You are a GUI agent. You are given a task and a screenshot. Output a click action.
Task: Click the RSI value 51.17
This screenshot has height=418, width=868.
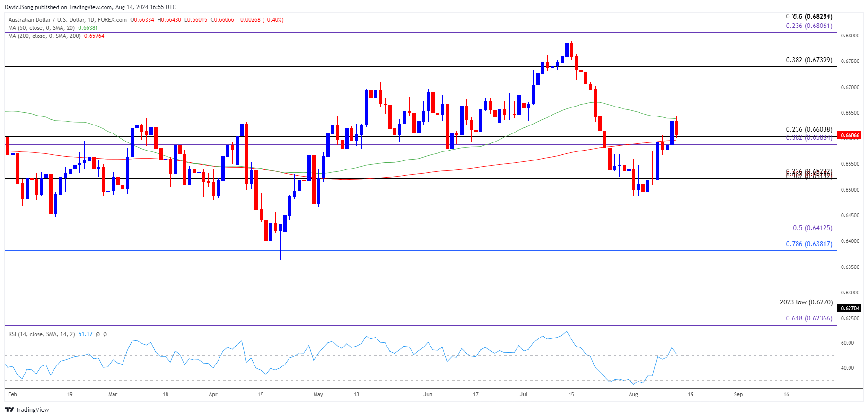tap(86, 334)
